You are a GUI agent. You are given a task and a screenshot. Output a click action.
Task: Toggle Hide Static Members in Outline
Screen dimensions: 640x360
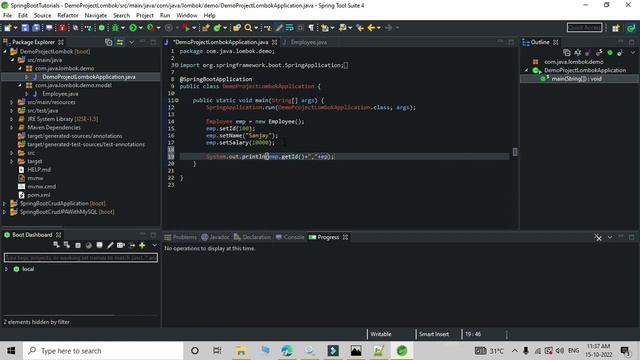pyautogui.click(x=599, y=53)
